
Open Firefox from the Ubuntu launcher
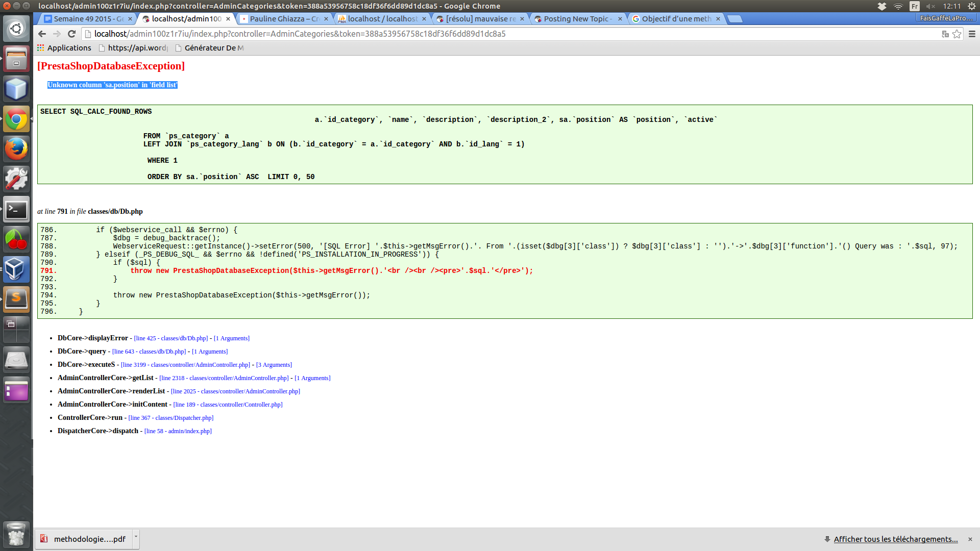(16, 149)
